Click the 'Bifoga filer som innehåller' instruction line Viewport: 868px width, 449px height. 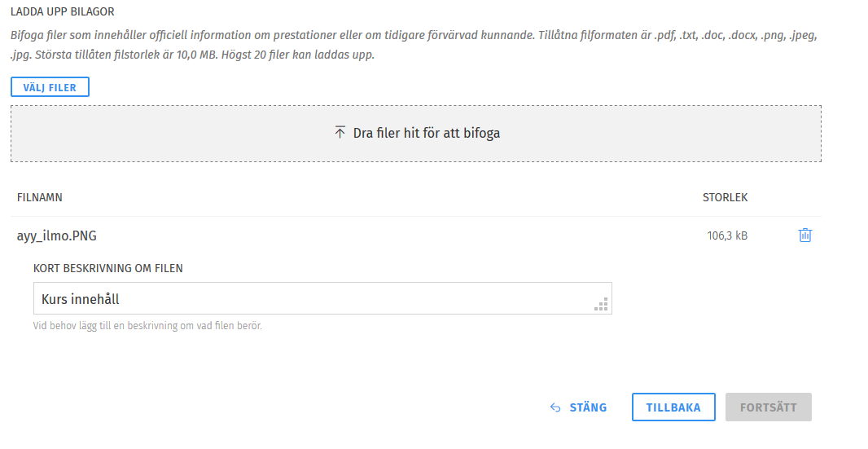(x=326, y=37)
